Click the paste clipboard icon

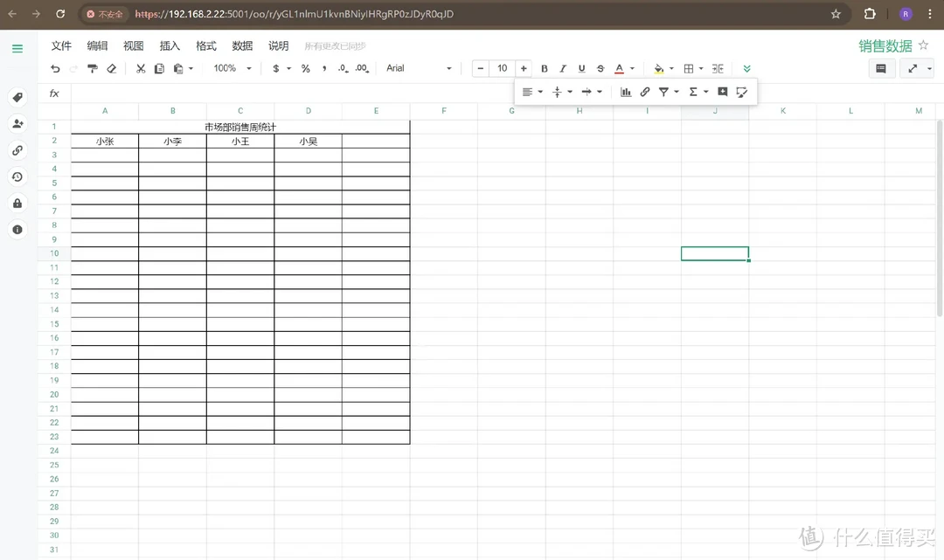pos(178,68)
